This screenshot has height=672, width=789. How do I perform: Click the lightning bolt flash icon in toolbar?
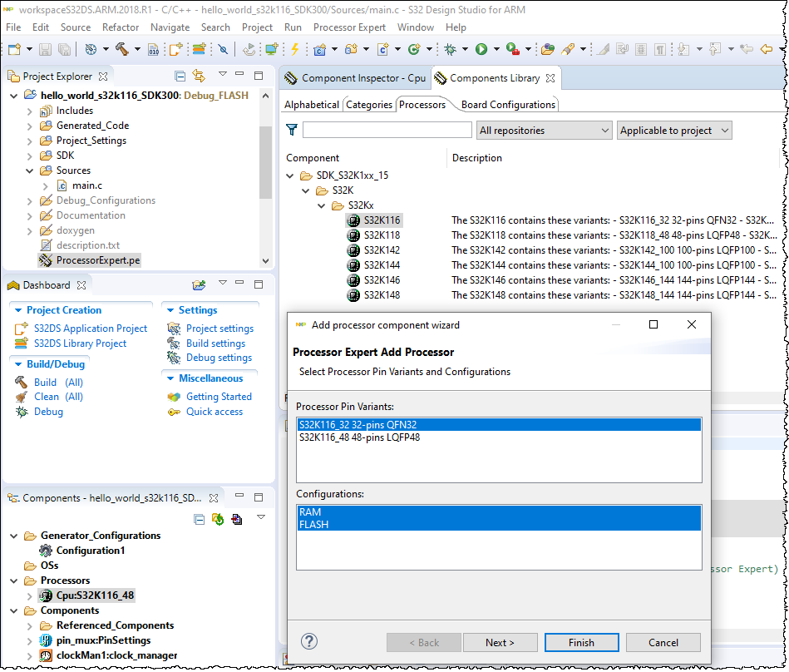pos(295,49)
